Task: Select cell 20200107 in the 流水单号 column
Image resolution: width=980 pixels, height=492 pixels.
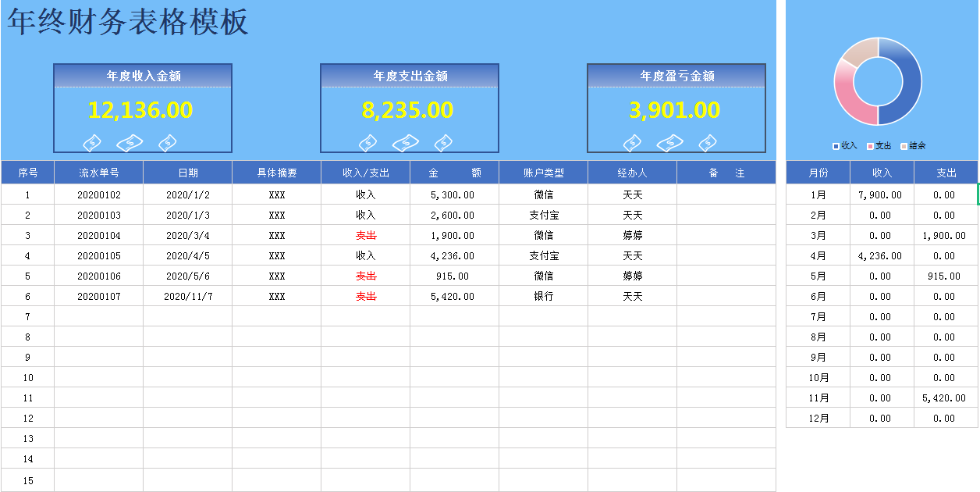Action: [x=99, y=296]
